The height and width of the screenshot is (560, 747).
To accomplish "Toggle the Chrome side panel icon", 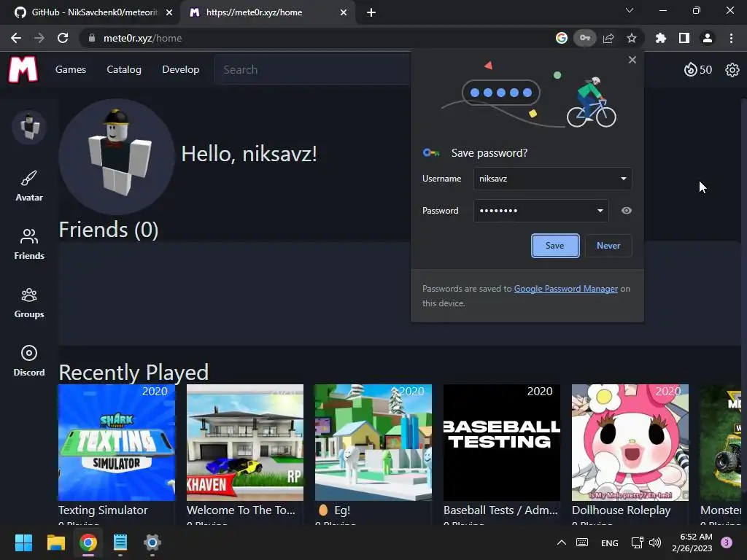I will click(x=684, y=38).
